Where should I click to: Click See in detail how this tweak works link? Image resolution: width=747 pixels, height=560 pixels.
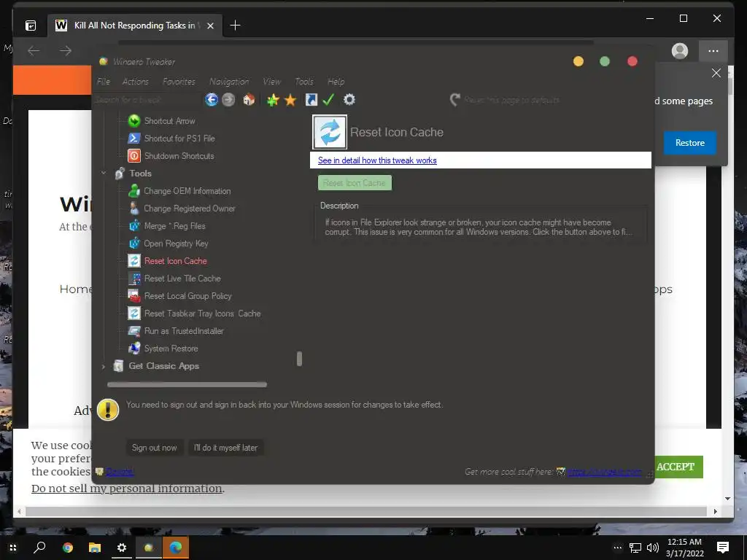pos(377,160)
